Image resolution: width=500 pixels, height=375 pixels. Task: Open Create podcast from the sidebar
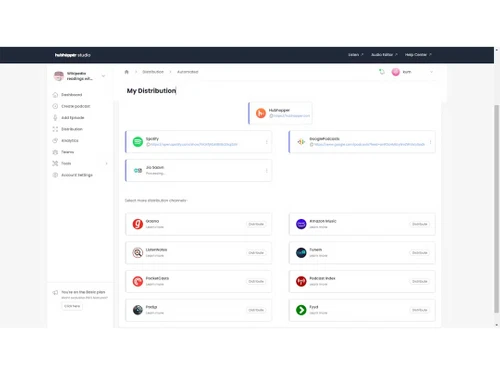76,106
